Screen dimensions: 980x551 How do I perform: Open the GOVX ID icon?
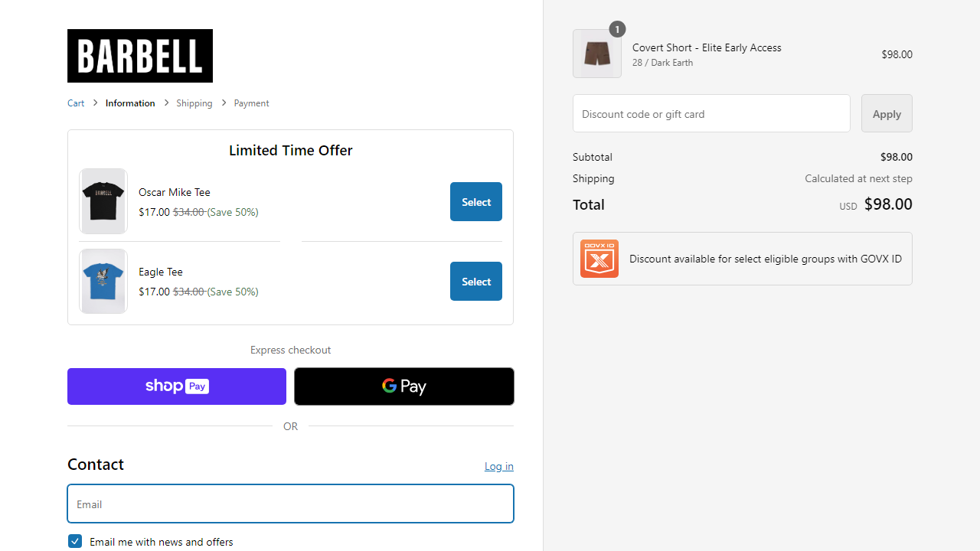[x=599, y=259]
